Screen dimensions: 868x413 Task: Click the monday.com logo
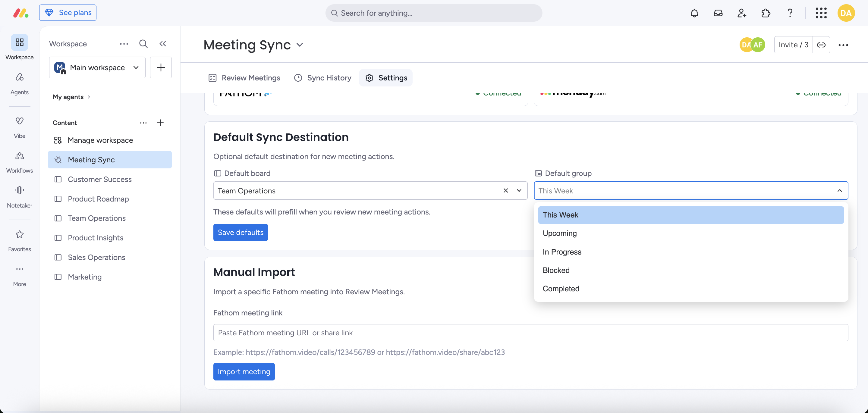pyautogui.click(x=20, y=13)
